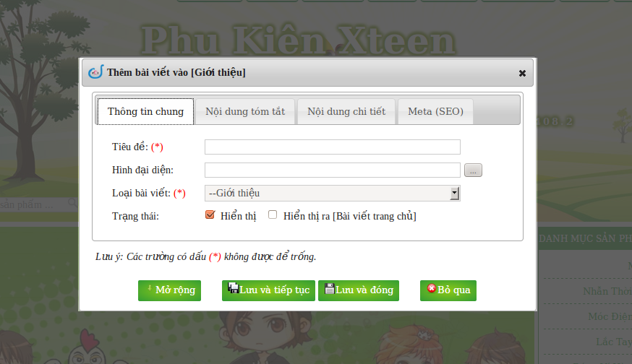632x364 pixels.
Task: Select the Thông tin chung tab
Action: click(145, 111)
